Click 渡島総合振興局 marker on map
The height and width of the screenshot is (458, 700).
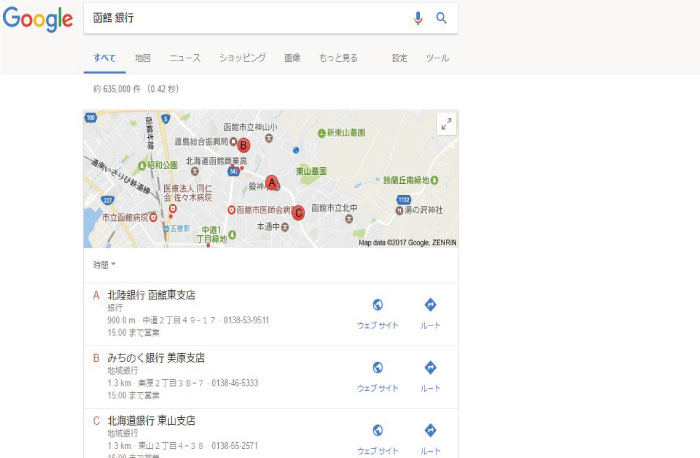point(233,142)
